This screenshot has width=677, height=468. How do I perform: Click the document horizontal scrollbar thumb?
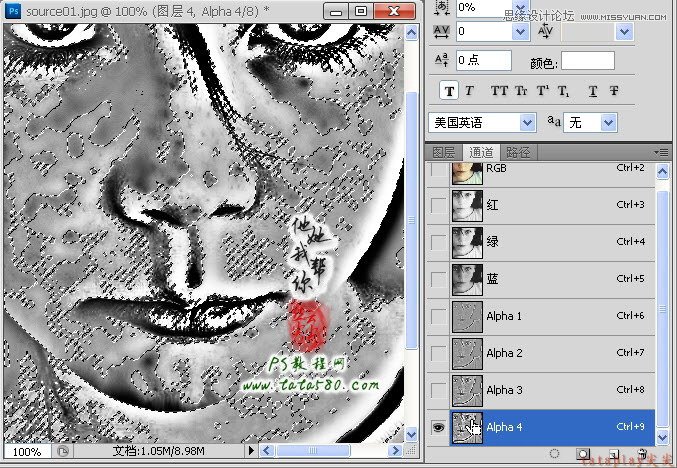(x=313, y=451)
